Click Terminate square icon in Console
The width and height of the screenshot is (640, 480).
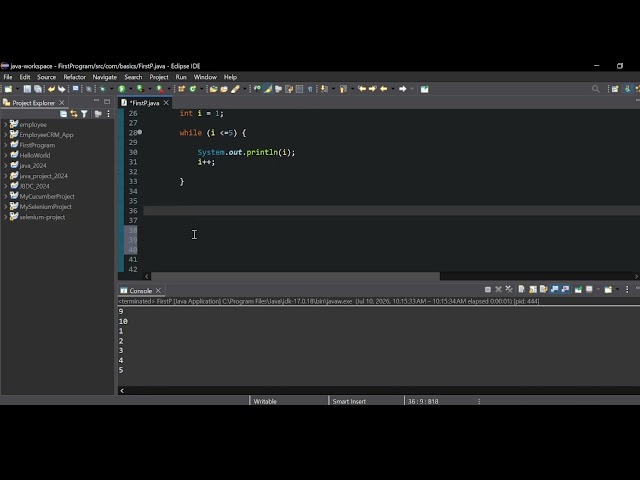488,289
